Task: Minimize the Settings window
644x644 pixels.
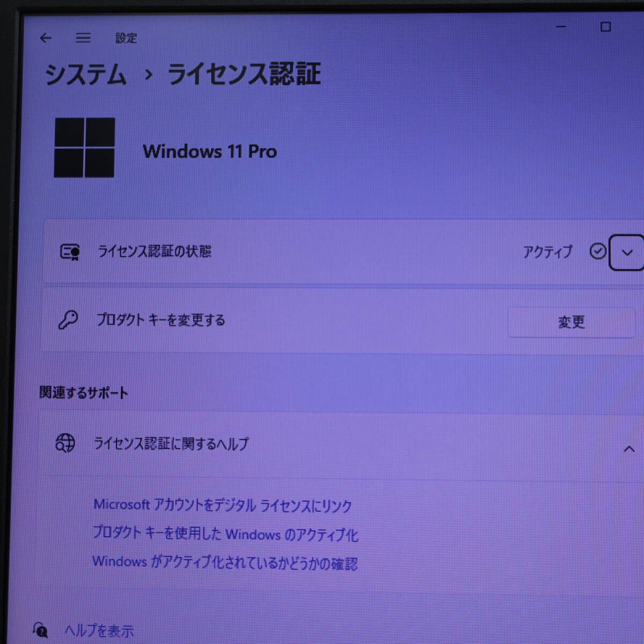Action: point(561,26)
